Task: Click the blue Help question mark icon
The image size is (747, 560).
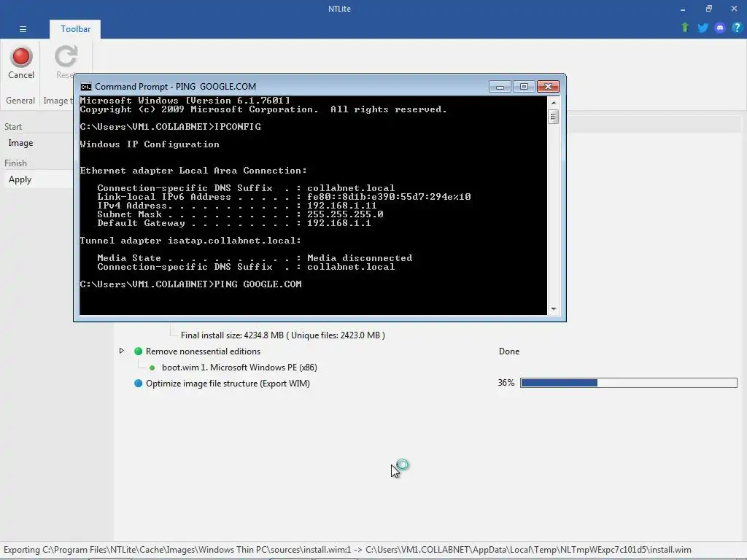Action: (737, 28)
